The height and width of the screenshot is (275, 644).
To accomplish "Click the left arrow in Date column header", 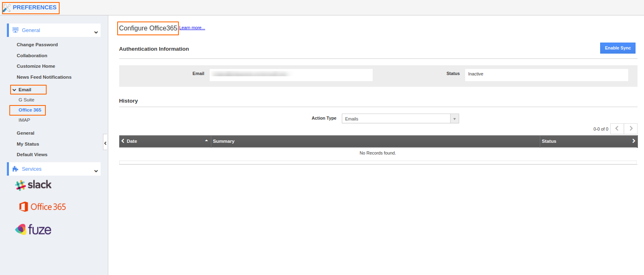I will point(123,141).
